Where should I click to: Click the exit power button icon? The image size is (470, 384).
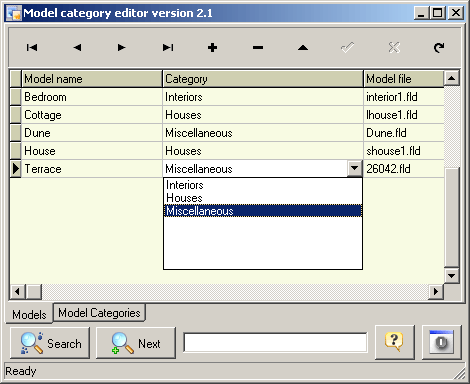coord(442,342)
